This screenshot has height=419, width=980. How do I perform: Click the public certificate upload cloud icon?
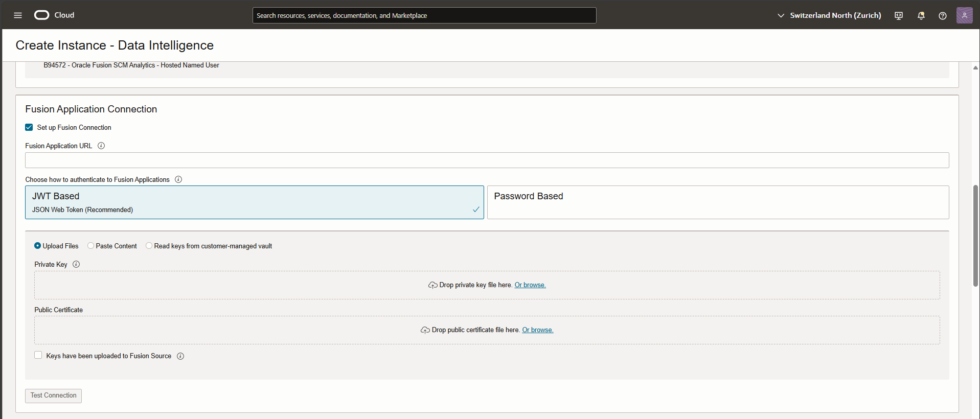point(425,330)
